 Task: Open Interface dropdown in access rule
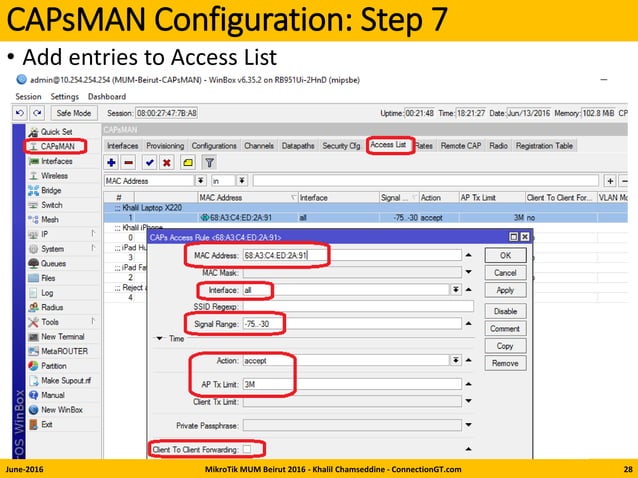tap(455, 290)
